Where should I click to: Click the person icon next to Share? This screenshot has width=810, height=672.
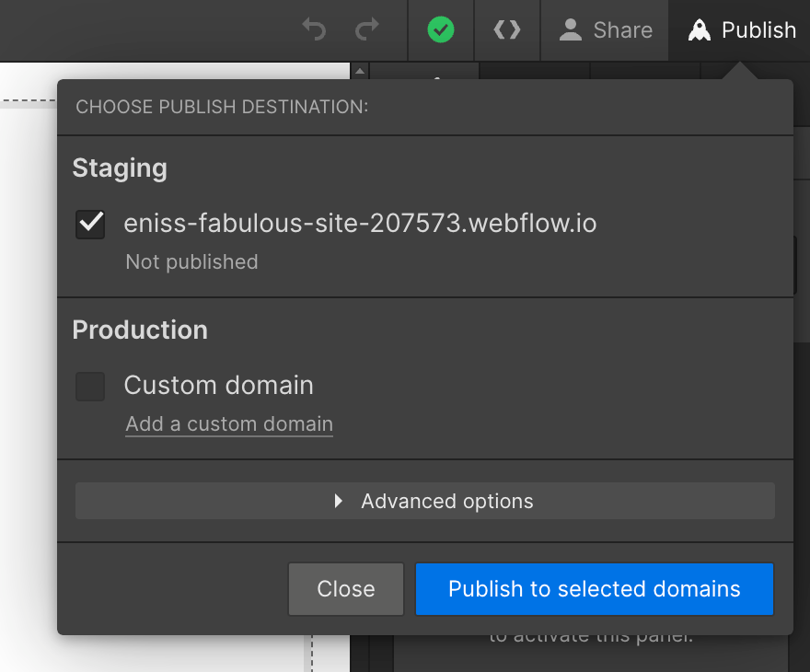(x=572, y=29)
